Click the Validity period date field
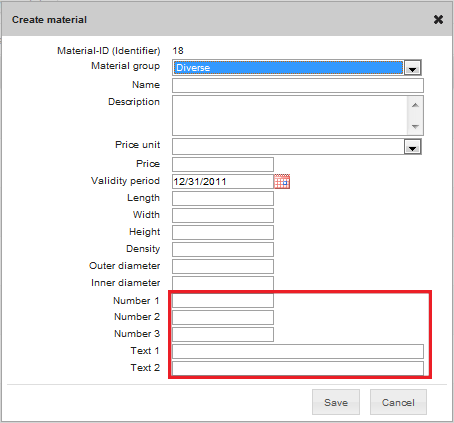Image resolution: width=454 pixels, height=423 pixels. (x=223, y=181)
